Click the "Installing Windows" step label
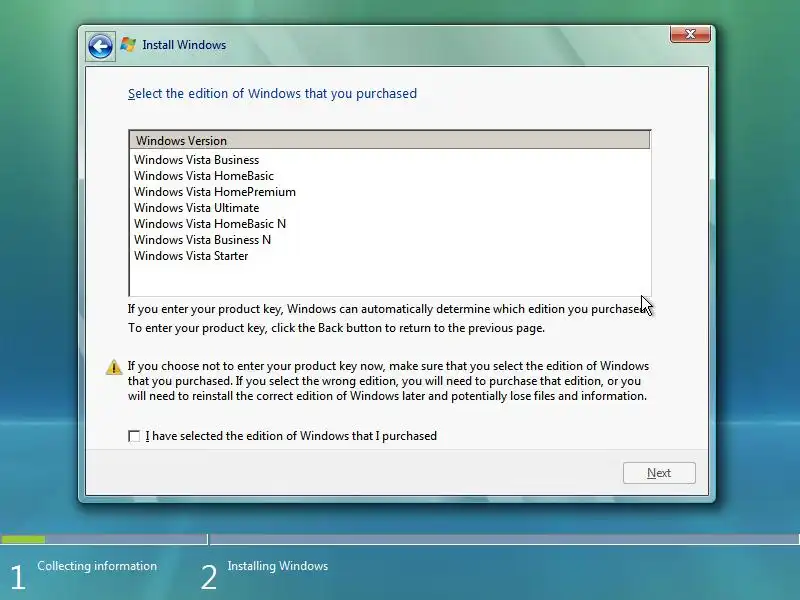The height and width of the screenshot is (600, 800). (x=278, y=566)
